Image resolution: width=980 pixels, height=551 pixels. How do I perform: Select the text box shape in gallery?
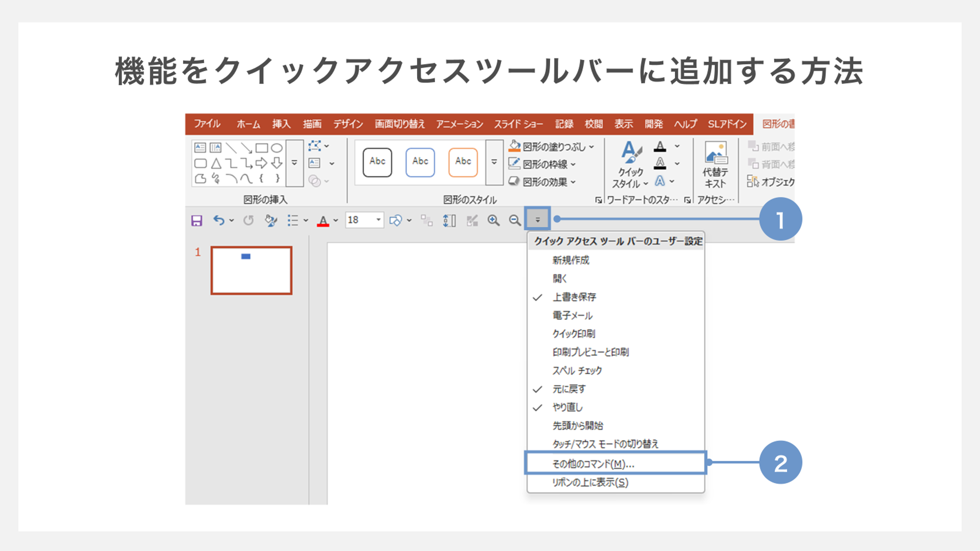(200, 147)
